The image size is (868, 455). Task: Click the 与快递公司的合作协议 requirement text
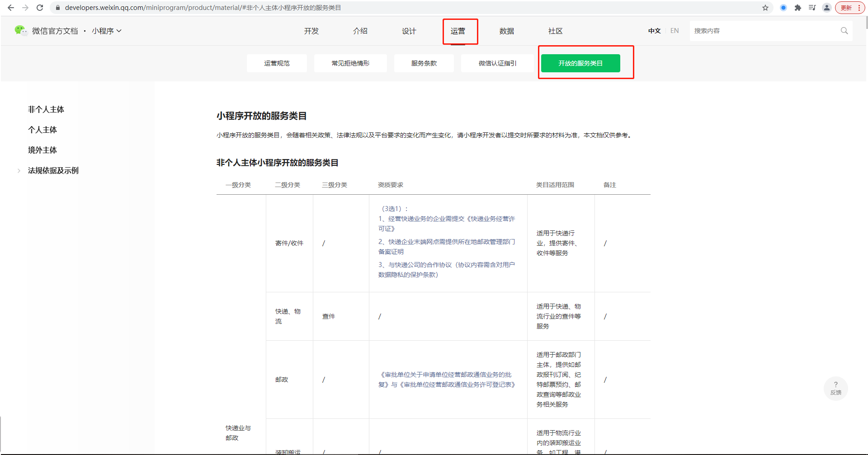(x=447, y=270)
